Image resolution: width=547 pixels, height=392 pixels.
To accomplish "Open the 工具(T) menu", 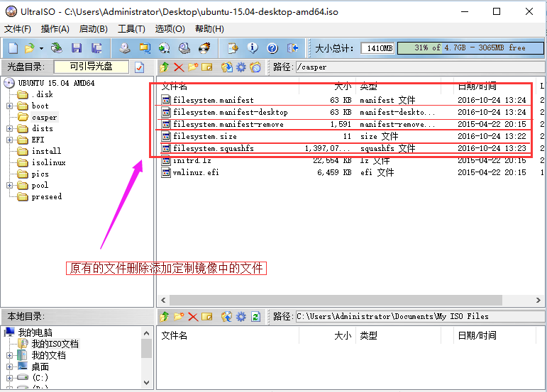I will 131,29.
